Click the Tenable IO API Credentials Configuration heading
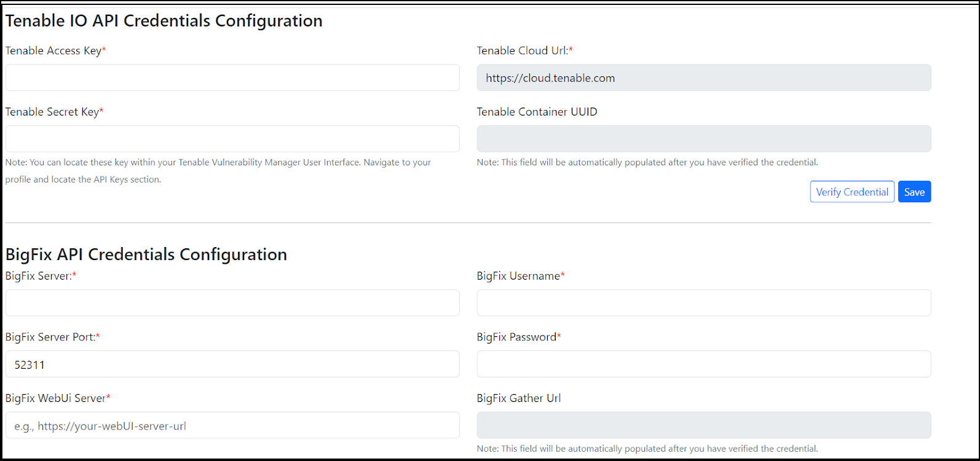980x461 pixels. pos(164,21)
